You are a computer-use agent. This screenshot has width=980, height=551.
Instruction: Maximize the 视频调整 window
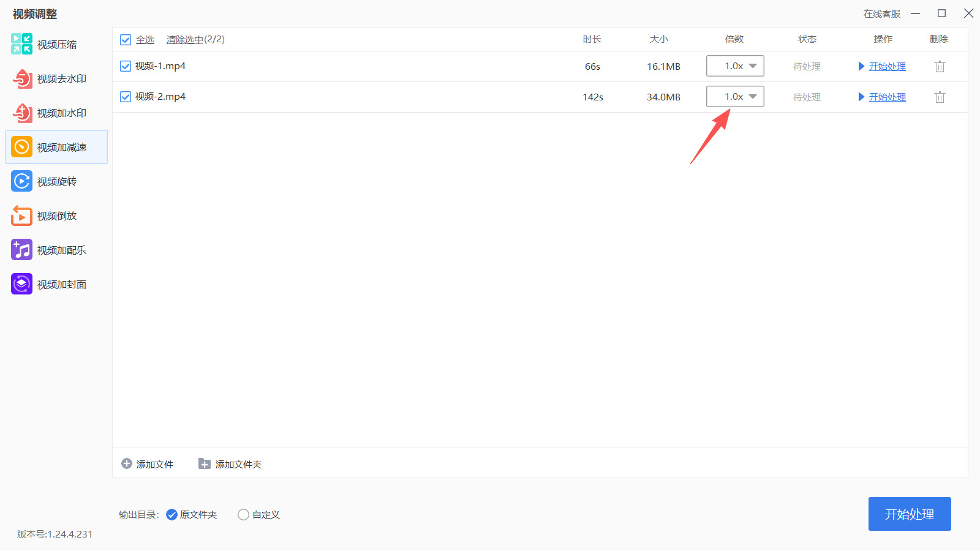pos(942,13)
